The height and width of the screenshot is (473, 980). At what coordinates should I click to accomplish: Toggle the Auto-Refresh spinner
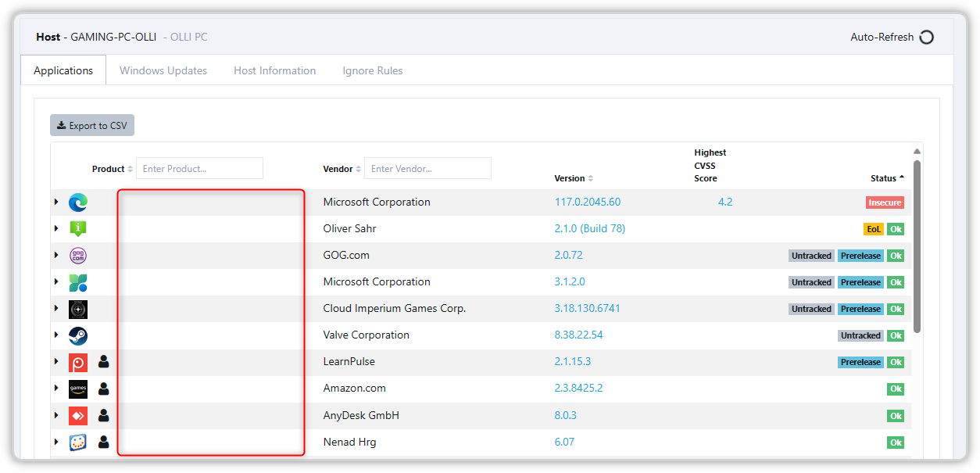point(927,37)
